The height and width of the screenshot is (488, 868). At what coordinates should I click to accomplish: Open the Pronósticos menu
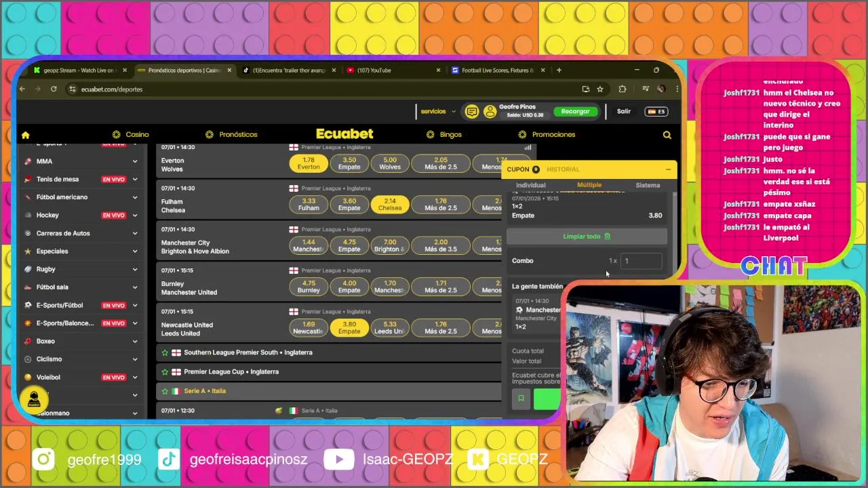tap(231, 135)
